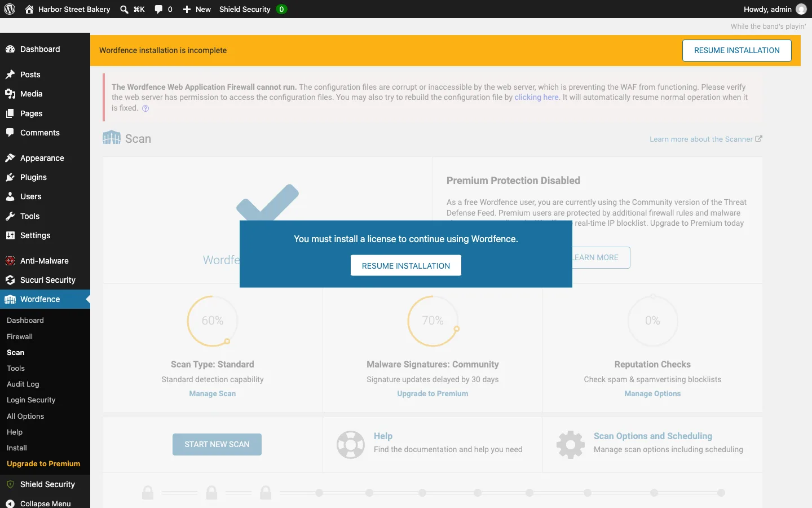Open the Help documentation link
Viewport: 812px width, 508px height.
point(383,436)
